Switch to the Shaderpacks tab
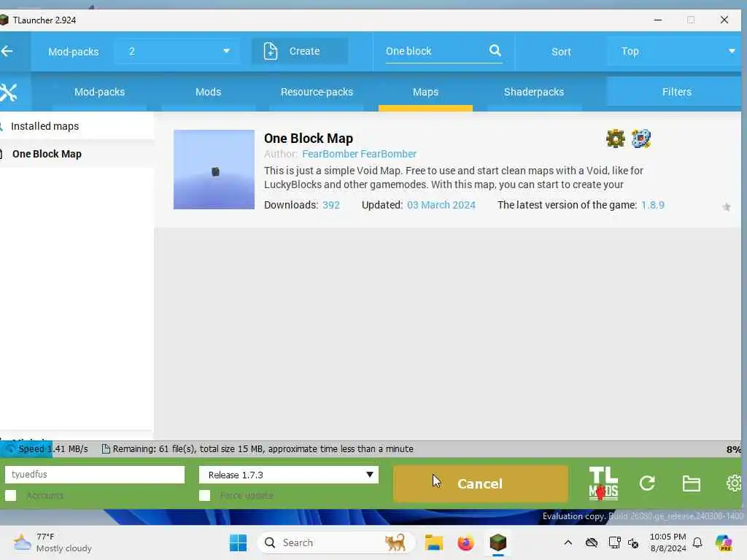747x560 pixels. point(534,92)
